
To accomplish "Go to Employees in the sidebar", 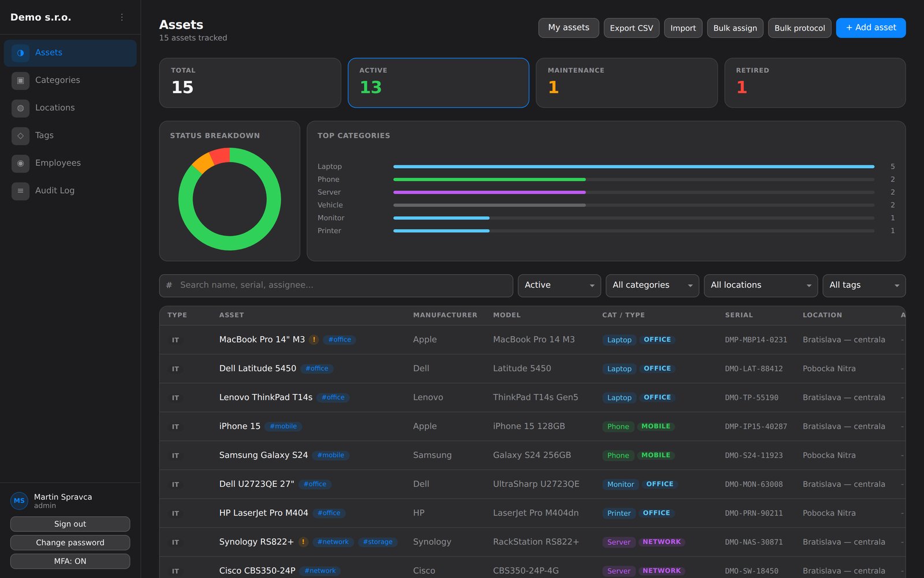I will coord(70,164).
